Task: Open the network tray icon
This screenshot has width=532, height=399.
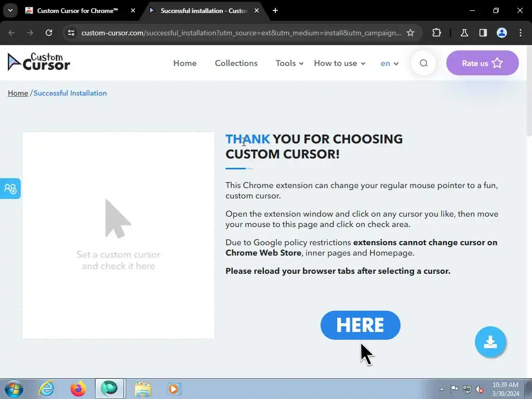Action: pyautogui.click(x=467, y=389)
